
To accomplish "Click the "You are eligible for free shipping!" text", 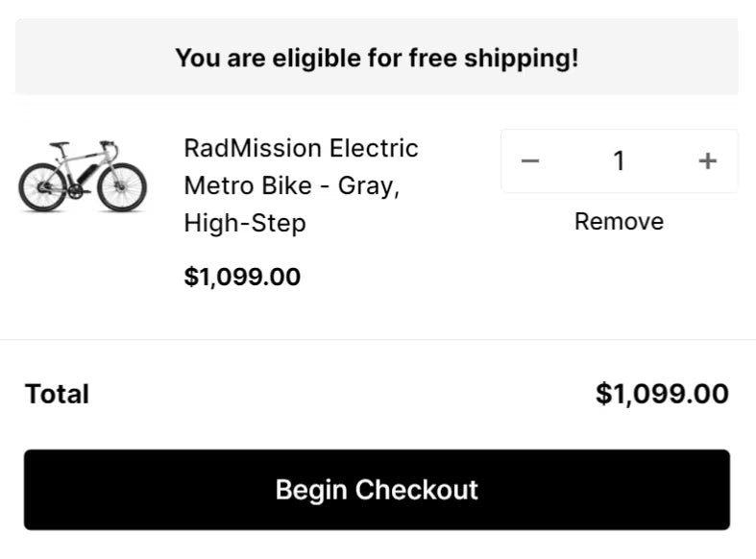I will tap(377, 58).
